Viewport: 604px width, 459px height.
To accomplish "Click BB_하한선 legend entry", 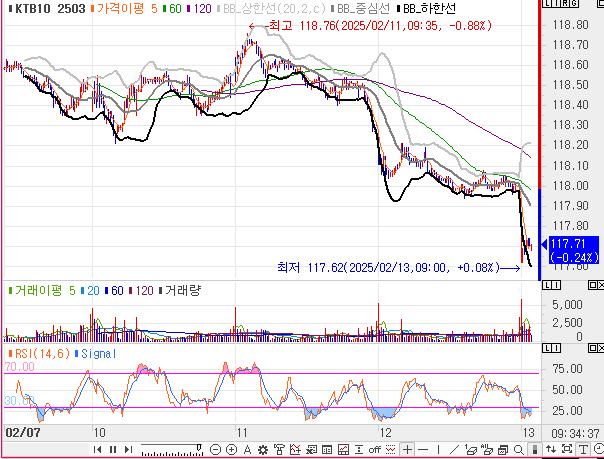I will pos(427,9).
